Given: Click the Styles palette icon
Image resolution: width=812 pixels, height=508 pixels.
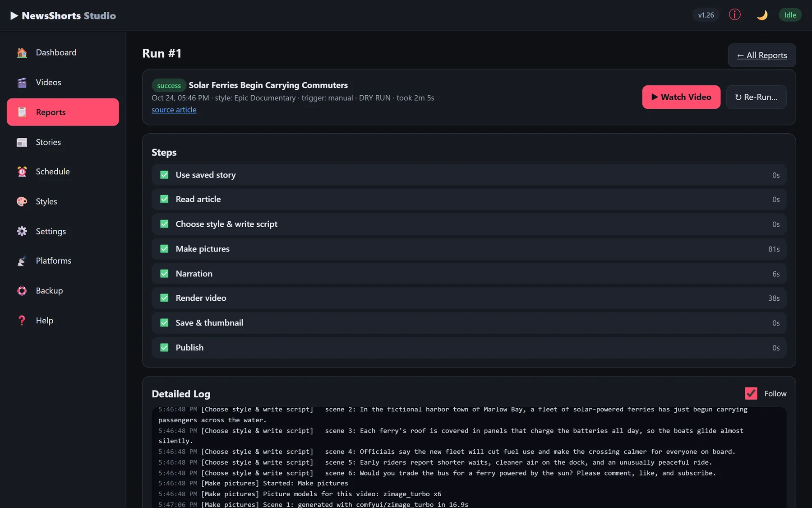Looking at the screenshot, I should (22, 201).
